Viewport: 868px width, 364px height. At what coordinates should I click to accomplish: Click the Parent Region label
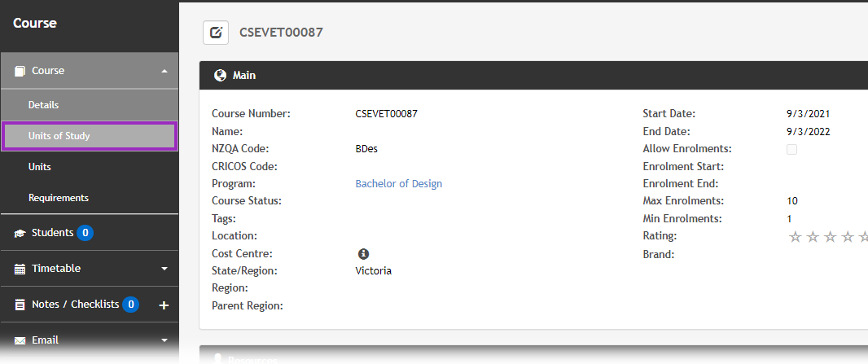[248, 306]
